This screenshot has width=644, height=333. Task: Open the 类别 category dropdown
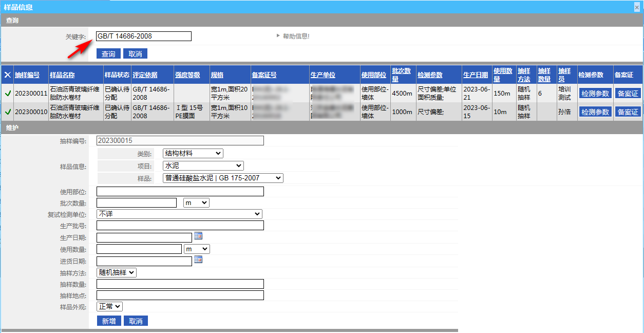(193, 153)
